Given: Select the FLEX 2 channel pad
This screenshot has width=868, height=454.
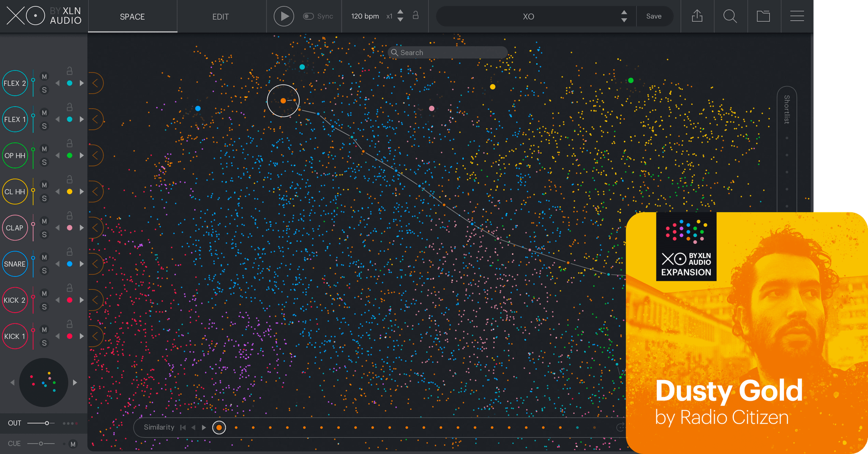Looking at the screenshot, I should tap(15, 83).
